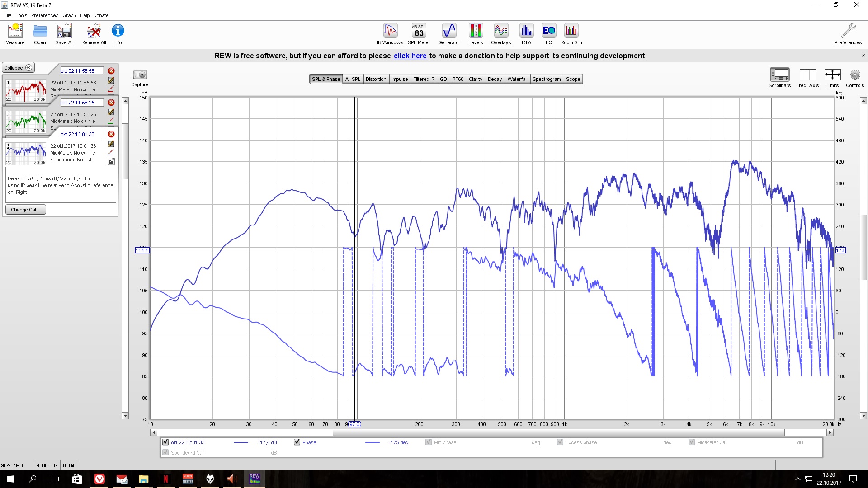The height and width of the screenshot is (488, 868).
Task: Follow the 'click here' donation link
Action: (410, 56)
